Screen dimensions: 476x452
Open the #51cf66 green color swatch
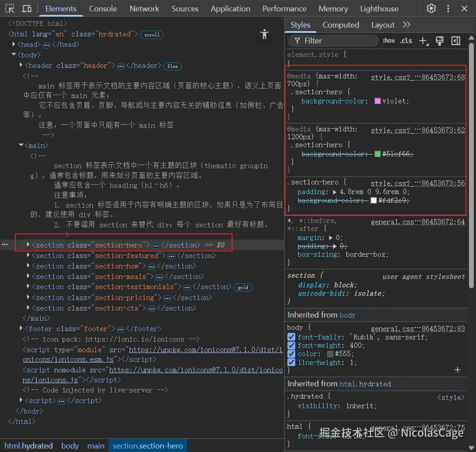pyautogui.click(x=377, y=154)
